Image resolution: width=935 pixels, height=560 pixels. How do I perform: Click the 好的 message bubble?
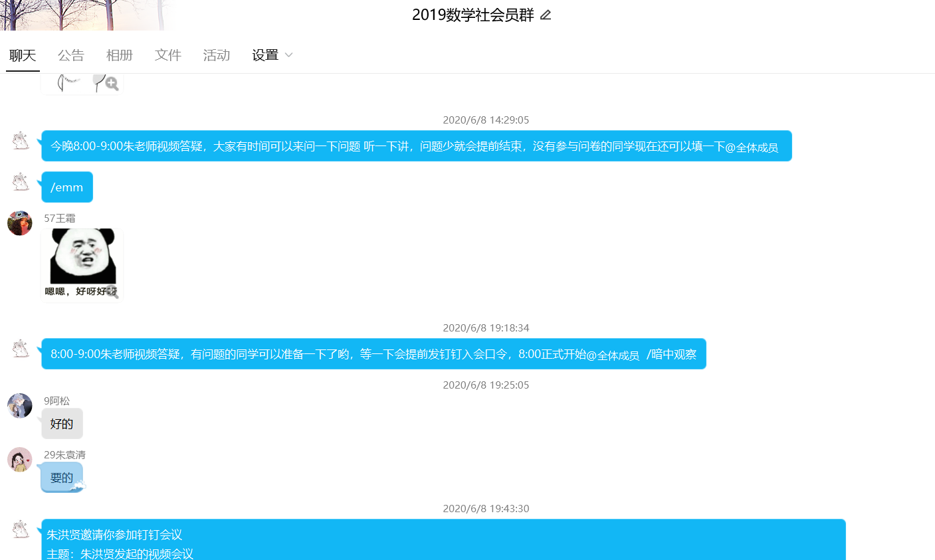pos(62,424)
